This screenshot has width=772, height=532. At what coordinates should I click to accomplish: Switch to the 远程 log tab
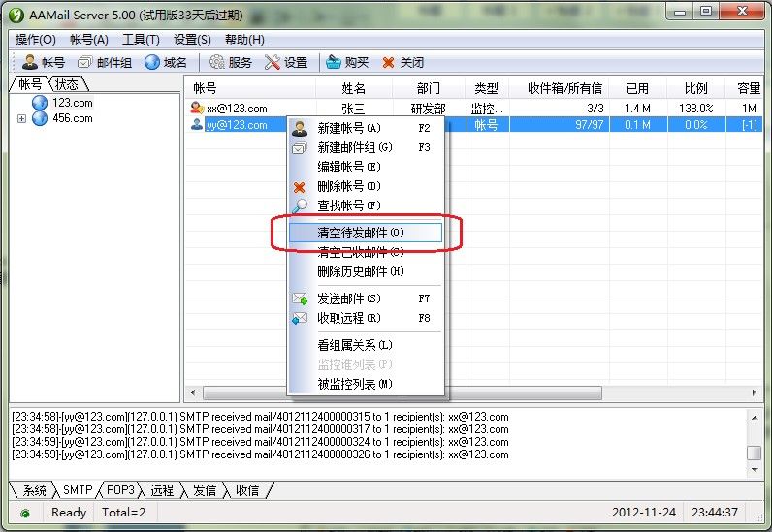(x=162, y=490)
